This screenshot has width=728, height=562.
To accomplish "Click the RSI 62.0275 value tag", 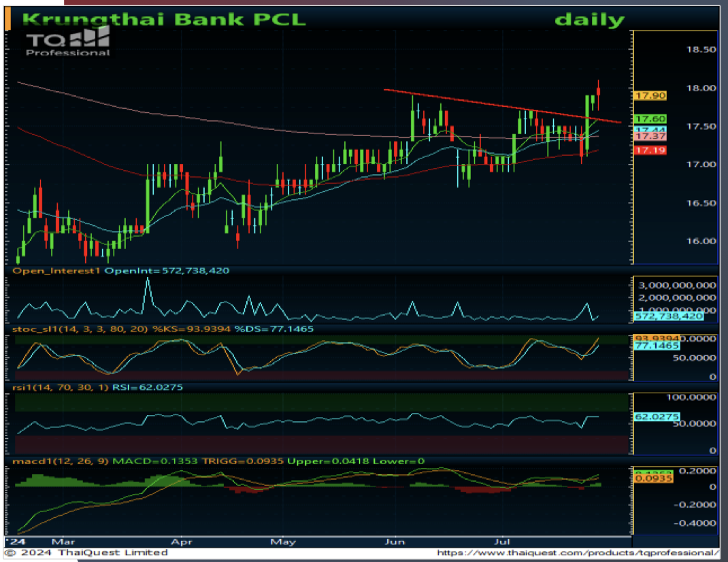I will (x=657, y=416).
